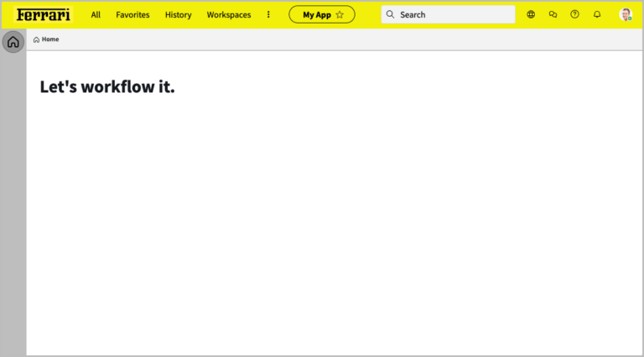
Task: Open the All menu
Action: (96, 15)
